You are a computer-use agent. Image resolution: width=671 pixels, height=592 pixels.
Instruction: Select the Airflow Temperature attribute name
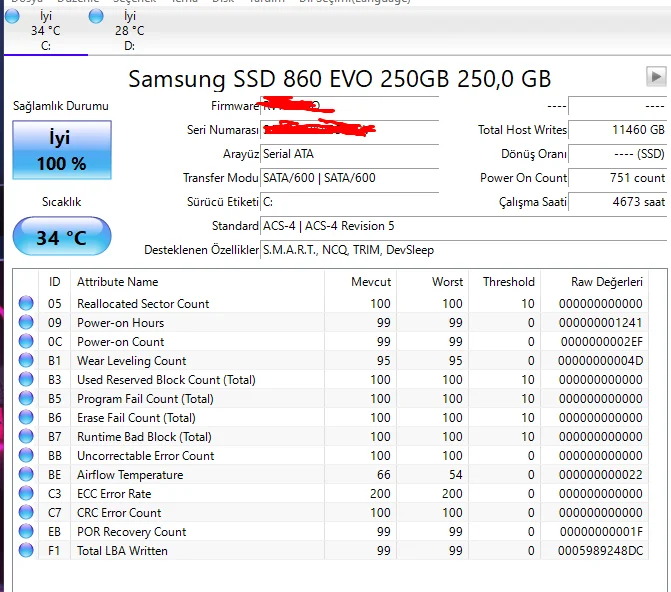coord(130,475)
